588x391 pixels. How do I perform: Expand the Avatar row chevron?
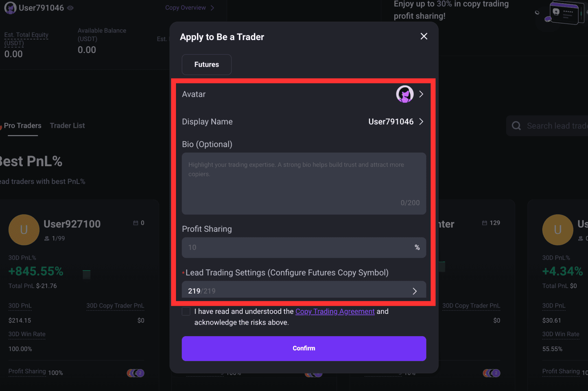click(421, 94)
